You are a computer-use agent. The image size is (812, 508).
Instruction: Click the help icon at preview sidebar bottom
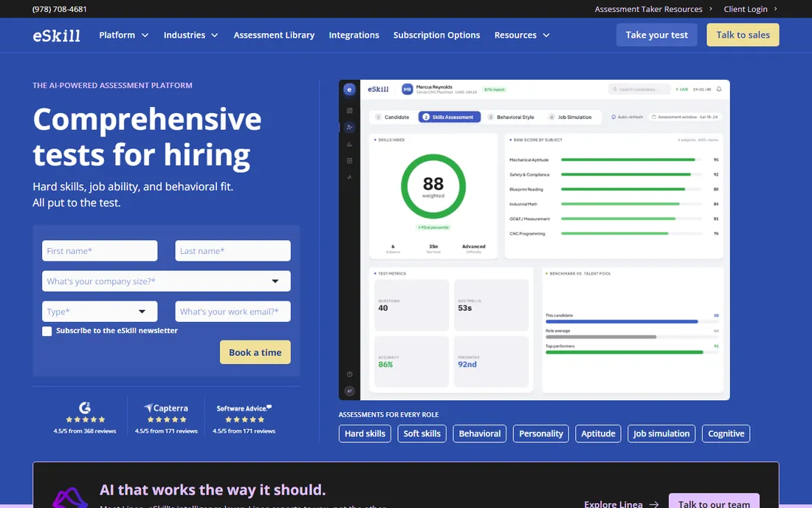pos(350,374)
